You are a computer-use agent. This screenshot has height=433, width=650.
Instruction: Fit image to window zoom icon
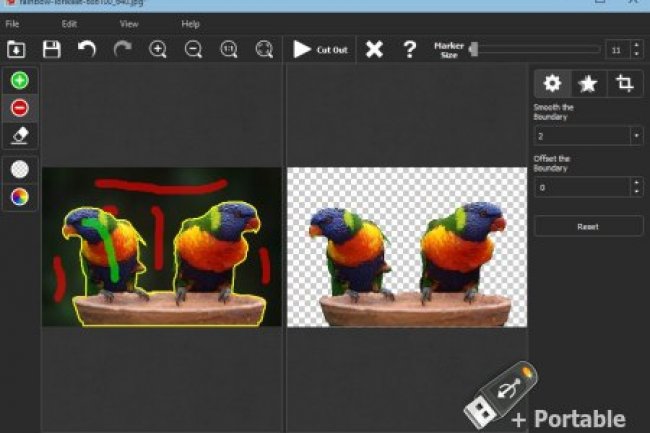coord(264,49)
